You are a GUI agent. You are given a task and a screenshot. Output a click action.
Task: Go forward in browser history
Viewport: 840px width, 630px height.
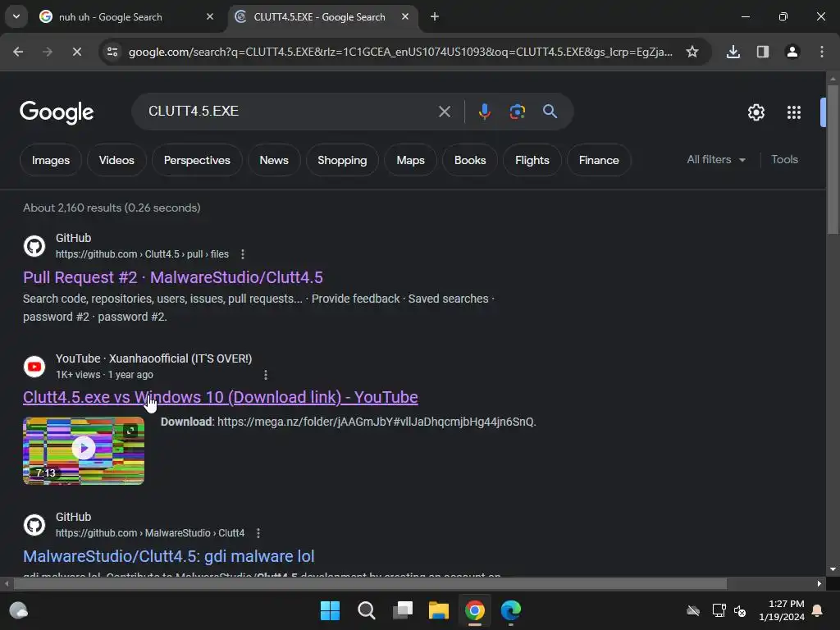(x=47, y=52)
